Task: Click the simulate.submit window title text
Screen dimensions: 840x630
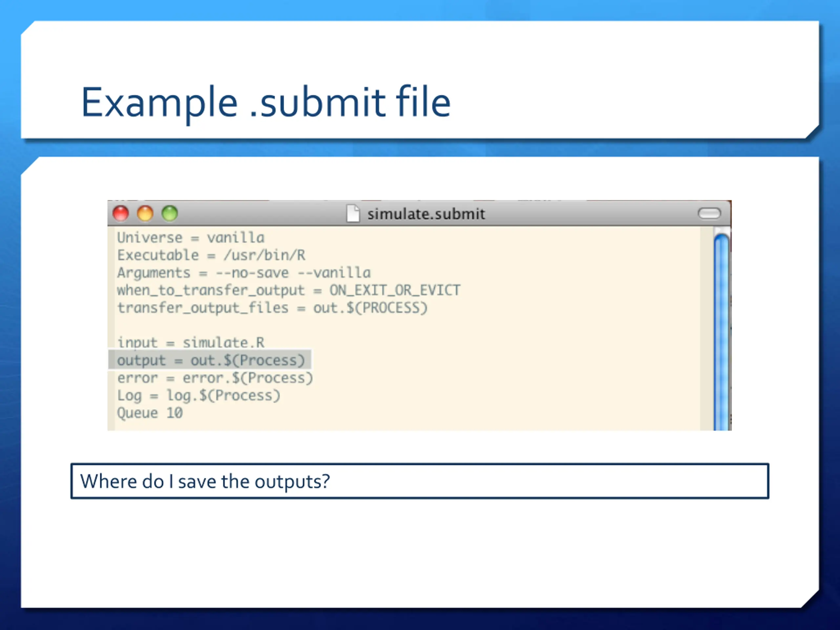Action: point(426,214)
